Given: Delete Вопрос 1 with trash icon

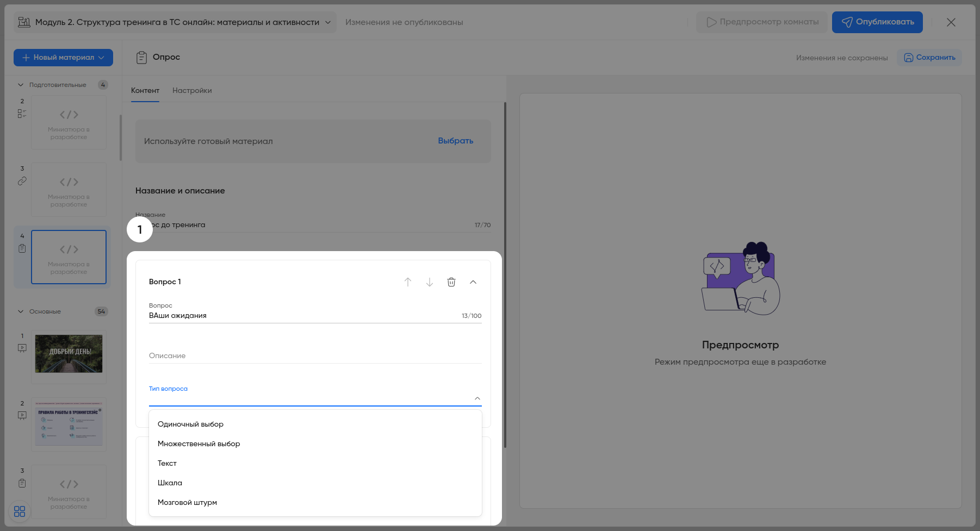Looking at the screenshot, I should click(451, 282).
